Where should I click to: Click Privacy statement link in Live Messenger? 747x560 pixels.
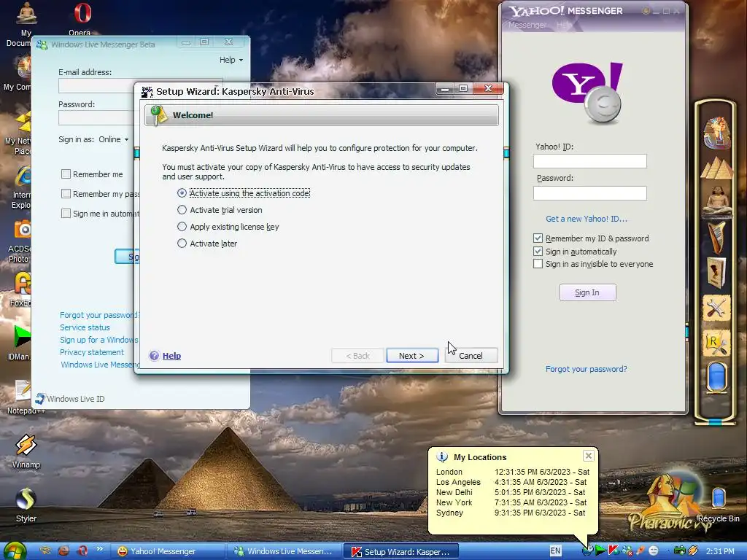point(92,352)
